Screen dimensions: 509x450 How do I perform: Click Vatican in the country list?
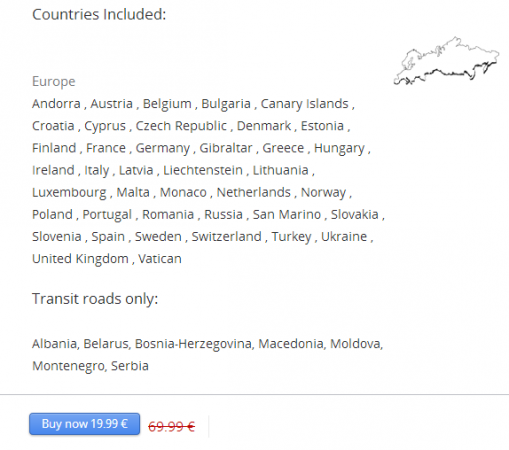(160, 259)
